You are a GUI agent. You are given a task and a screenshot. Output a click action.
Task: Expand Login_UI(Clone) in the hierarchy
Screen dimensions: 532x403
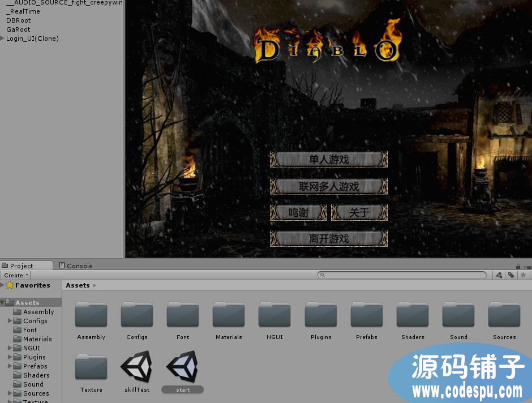2,38
